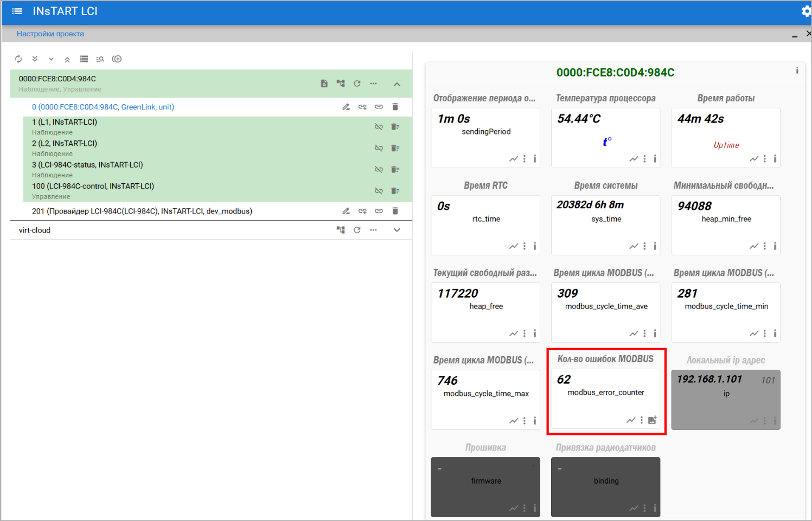This screenshot has width=812, height=521.
Task: Expand all nodes with the double-down chevron
Action: tap(35, 59)
